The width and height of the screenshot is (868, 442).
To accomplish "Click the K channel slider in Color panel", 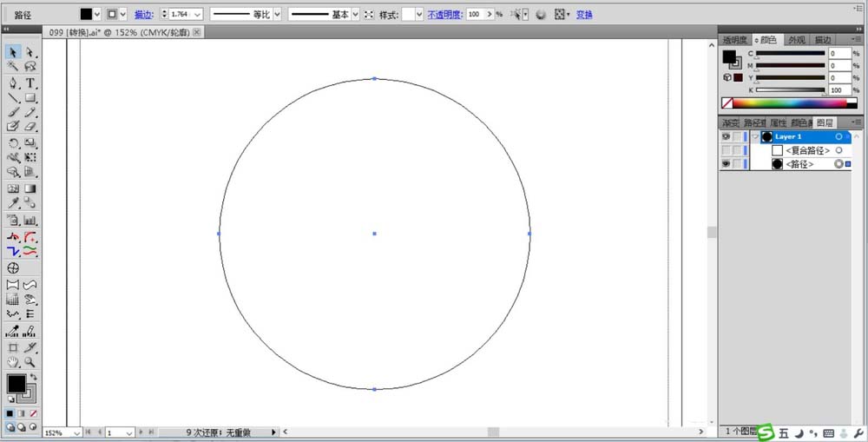I will (791, 89).
